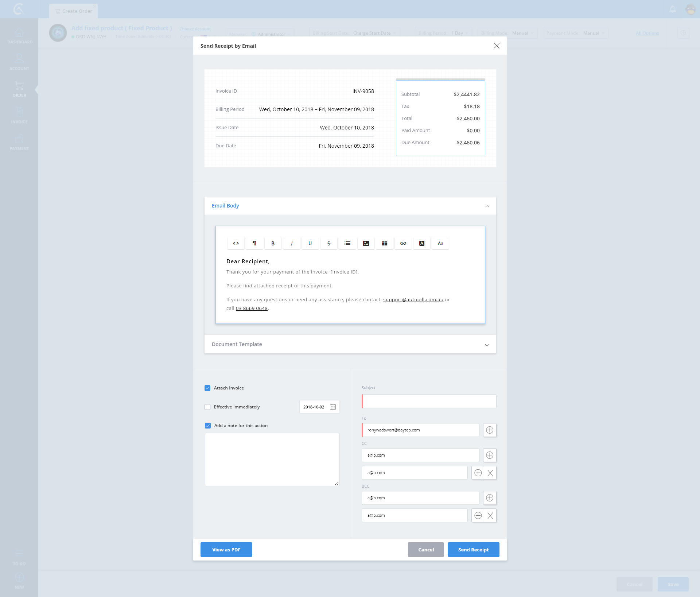This screenshot has width=700, height=597.
Task: Add another recipient to To field
Action: coord(490,430)
